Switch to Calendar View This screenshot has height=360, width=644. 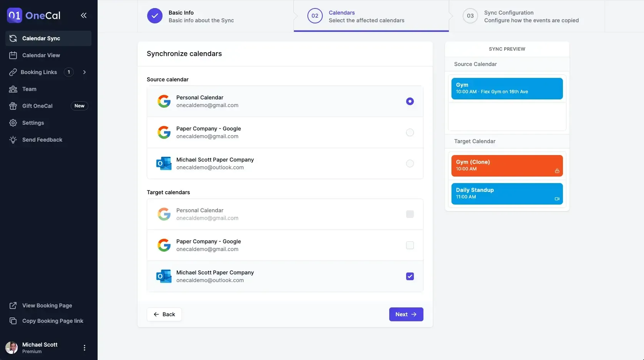click(41, 55)
